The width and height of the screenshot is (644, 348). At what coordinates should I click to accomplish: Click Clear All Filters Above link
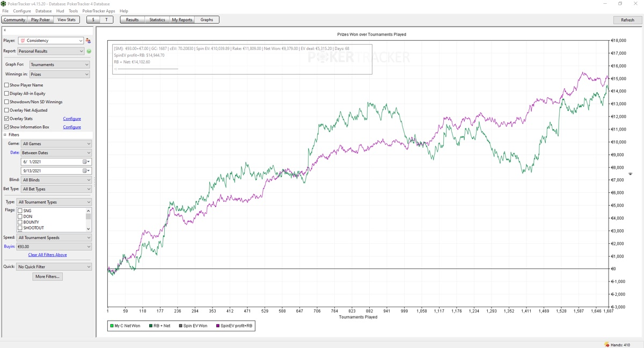47,255
